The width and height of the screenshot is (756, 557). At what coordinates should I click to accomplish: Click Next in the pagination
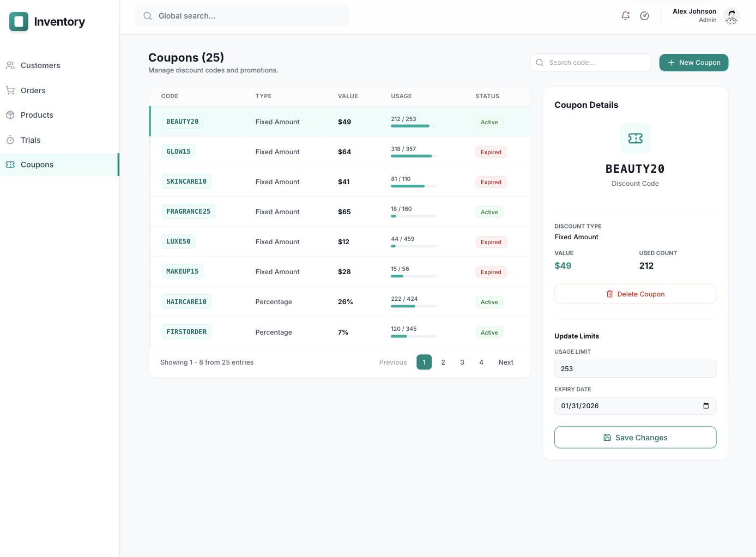(x=506, y=362)
